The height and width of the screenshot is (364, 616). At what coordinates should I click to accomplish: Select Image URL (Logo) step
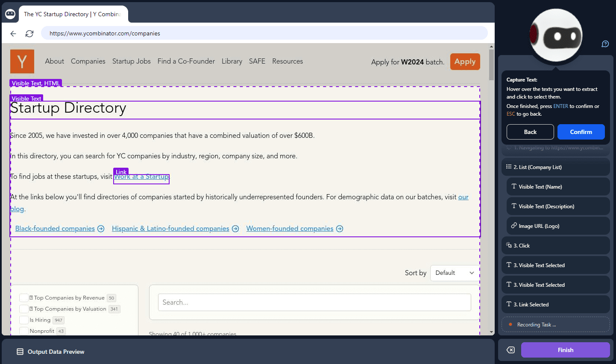558,226
